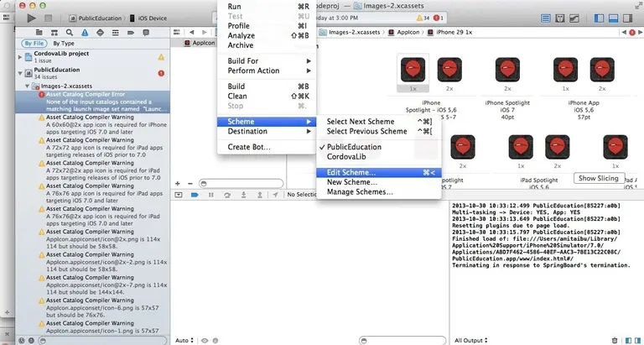
Task: Choose Create Bot menu item
Action: pyautogui.click(x=267, y=147)
